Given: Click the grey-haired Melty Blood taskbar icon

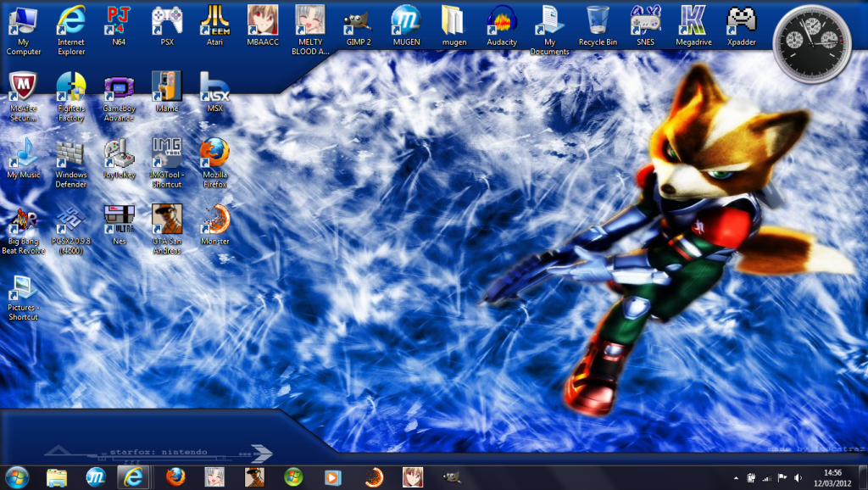Looking at the screenshot, I should (214, 477).
